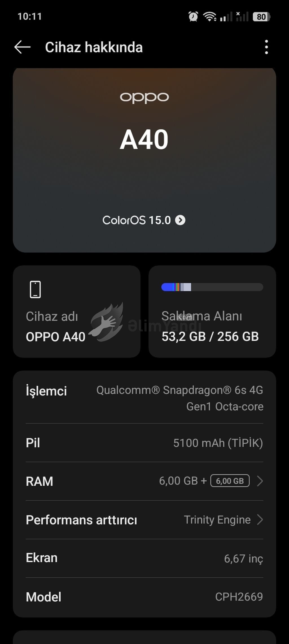Tap the Model CPH2669 row

pos(144,597)
